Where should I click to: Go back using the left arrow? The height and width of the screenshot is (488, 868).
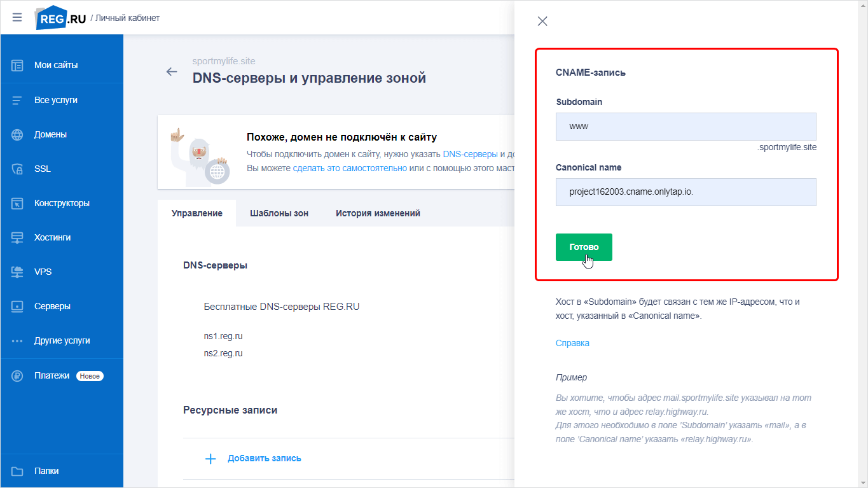coord(172,71)
